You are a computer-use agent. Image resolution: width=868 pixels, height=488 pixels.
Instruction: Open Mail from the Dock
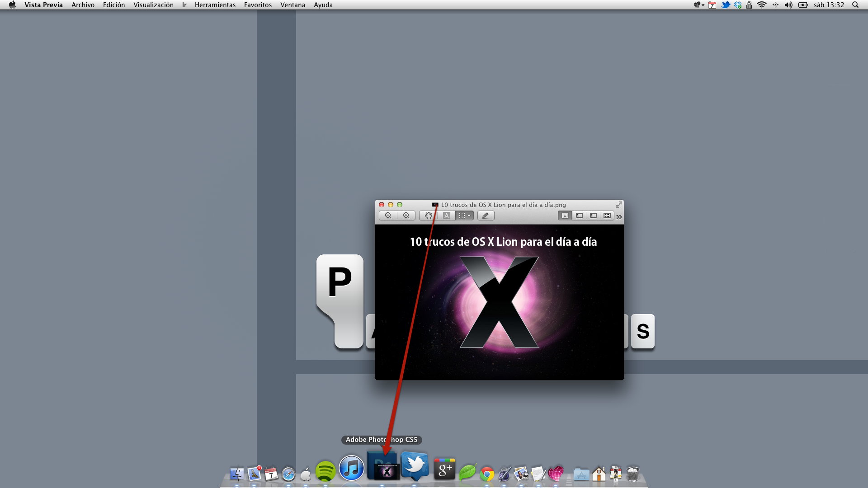pos(254,474)
